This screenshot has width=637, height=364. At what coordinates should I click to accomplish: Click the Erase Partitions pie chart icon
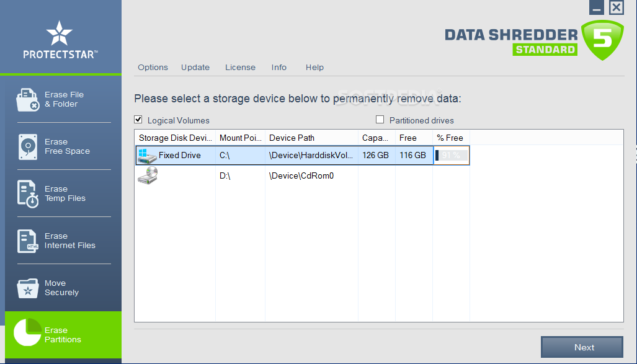pos(28,332)
